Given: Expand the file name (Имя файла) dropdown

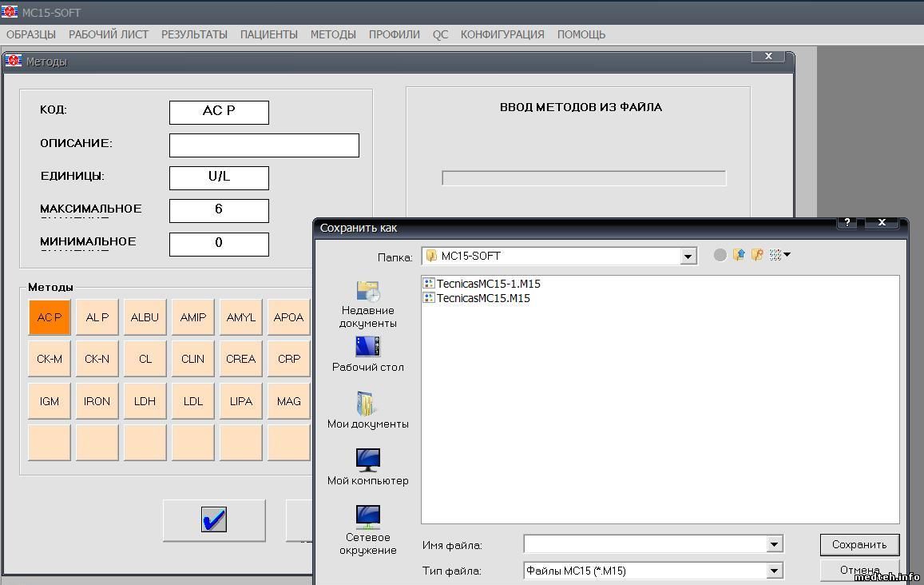Looking at the screenshot, I should tap(774, 545).
